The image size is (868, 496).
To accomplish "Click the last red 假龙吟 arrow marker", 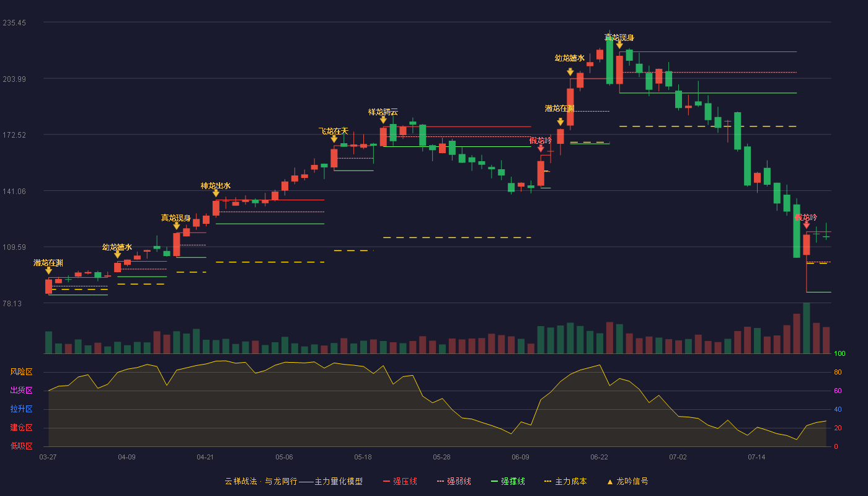I will (x=807, y=224).
